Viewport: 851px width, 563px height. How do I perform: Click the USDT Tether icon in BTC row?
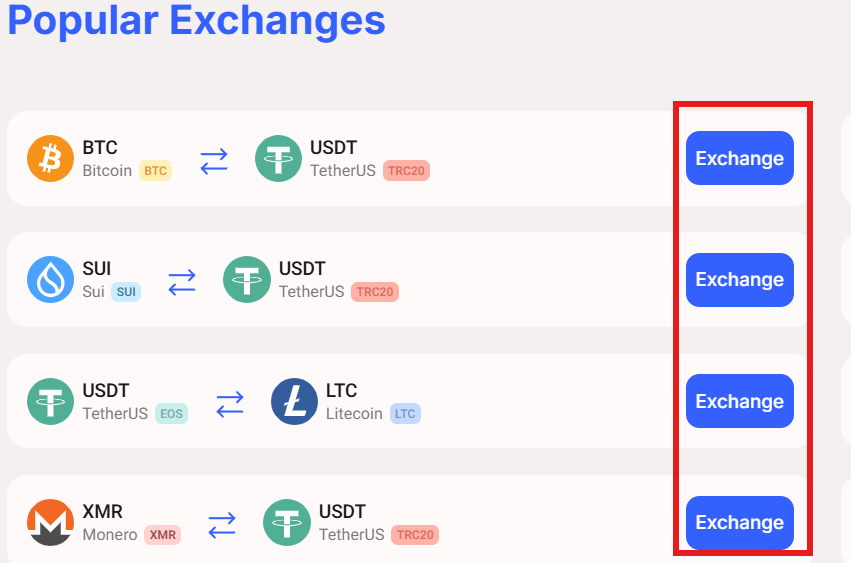(x=278, y=159)
